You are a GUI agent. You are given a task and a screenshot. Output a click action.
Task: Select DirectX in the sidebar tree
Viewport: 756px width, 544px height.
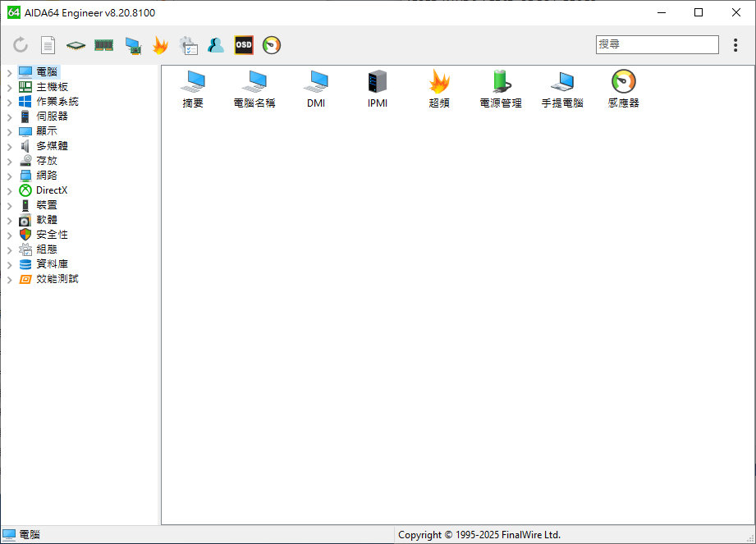(52, 190)
